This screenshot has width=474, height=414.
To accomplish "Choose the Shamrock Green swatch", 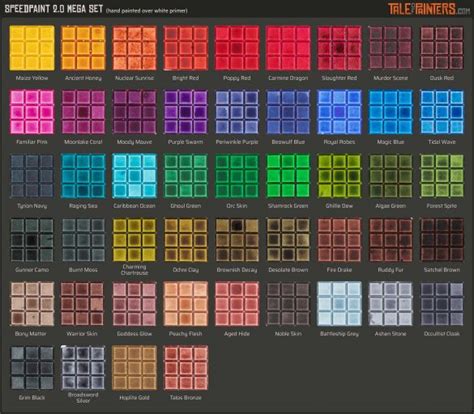I will [x=288, y=176].
